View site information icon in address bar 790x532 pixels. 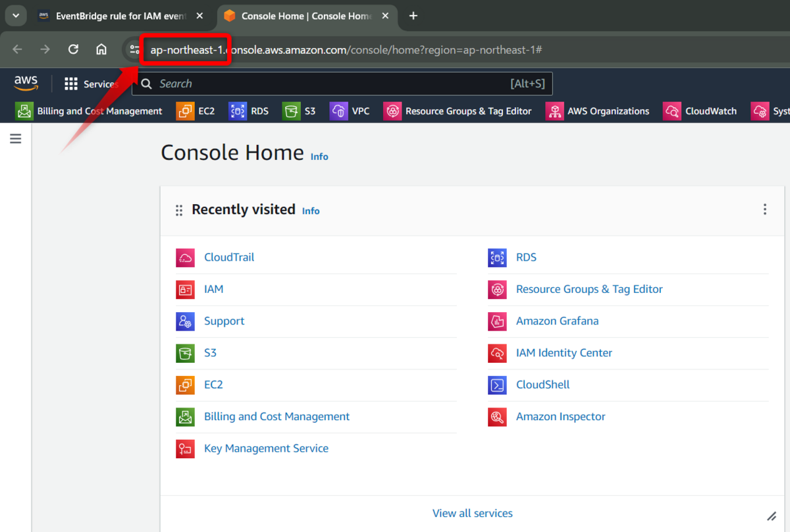click(134, 49)
